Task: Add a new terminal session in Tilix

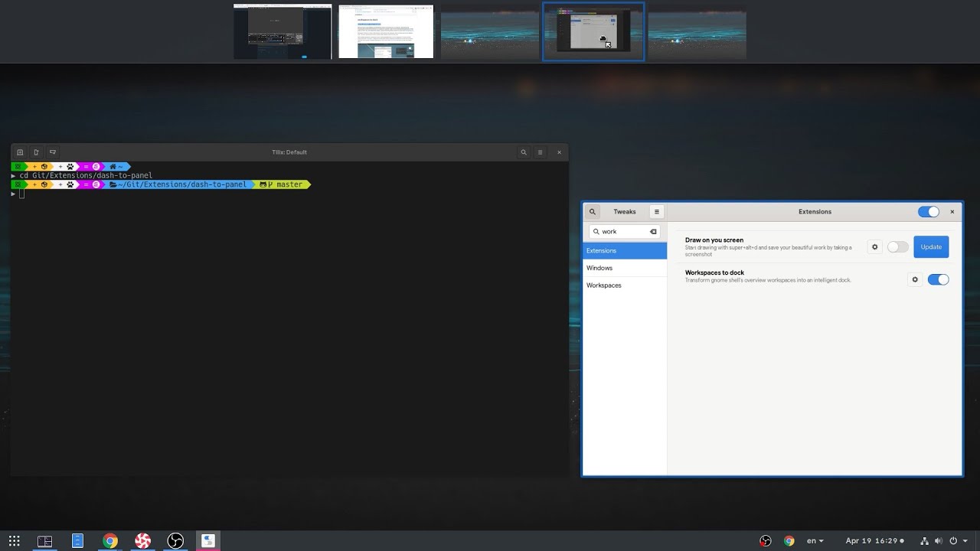Action: point(36,152)
